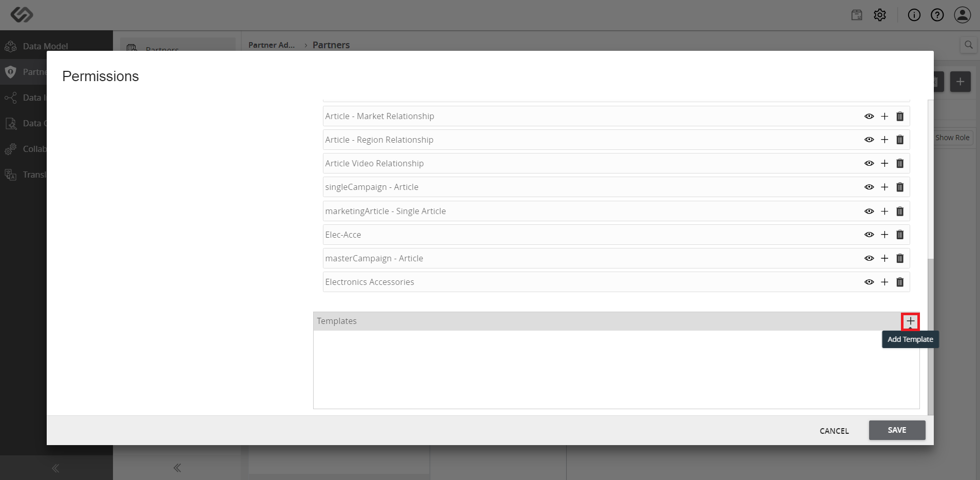
Task: Delete Elec-Acce with trash icon
Action: click(900, 235)
